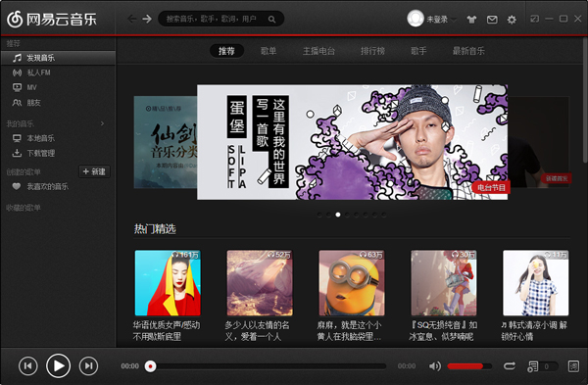Open playlist cover with 161万 plays
The width and height of the screenshot is (588, 385).
click(x=168, y=283)
